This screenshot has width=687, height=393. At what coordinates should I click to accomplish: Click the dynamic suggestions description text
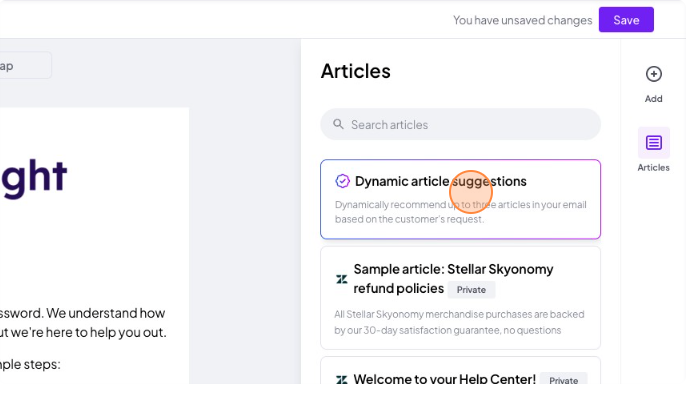pyautogui.click(x=460, y=212)
